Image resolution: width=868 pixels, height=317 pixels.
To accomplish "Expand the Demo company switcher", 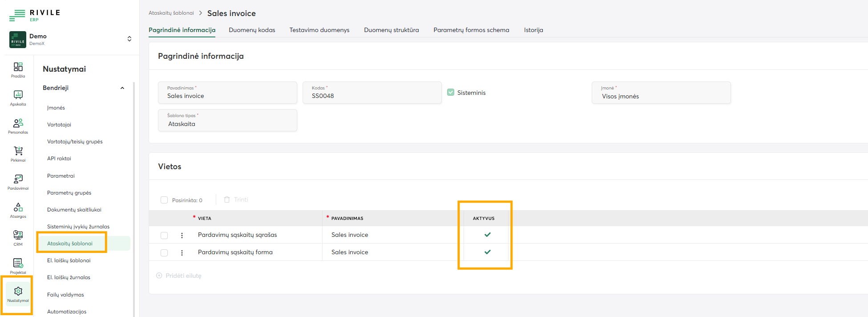I will (129, 39).
